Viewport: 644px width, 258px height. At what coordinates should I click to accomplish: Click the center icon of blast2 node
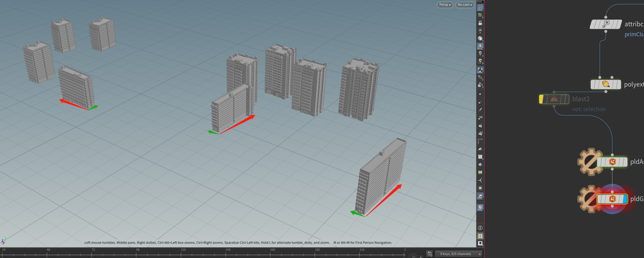point(554,99)
